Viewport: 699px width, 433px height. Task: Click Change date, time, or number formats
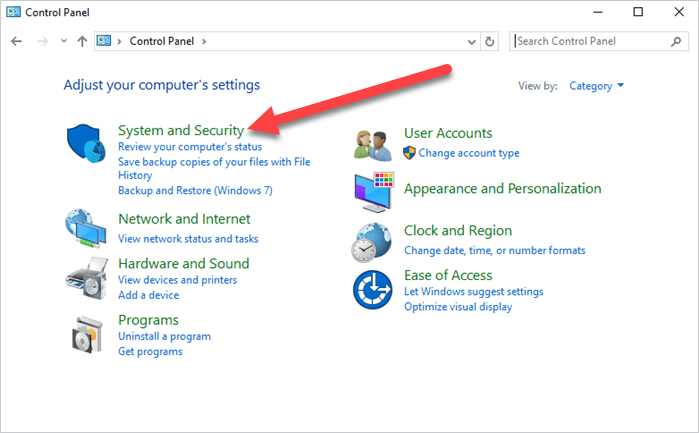(495, 251)
